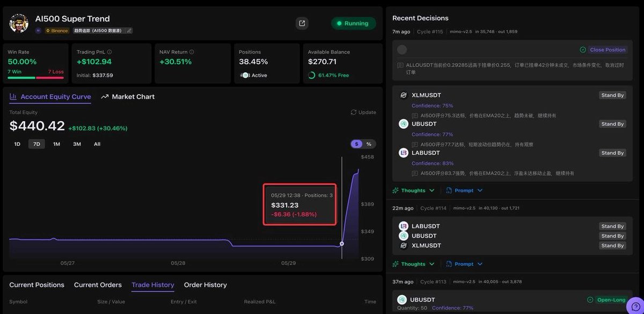
Task: Expand Prompt for Cycle #115
Action: (464, 191)
